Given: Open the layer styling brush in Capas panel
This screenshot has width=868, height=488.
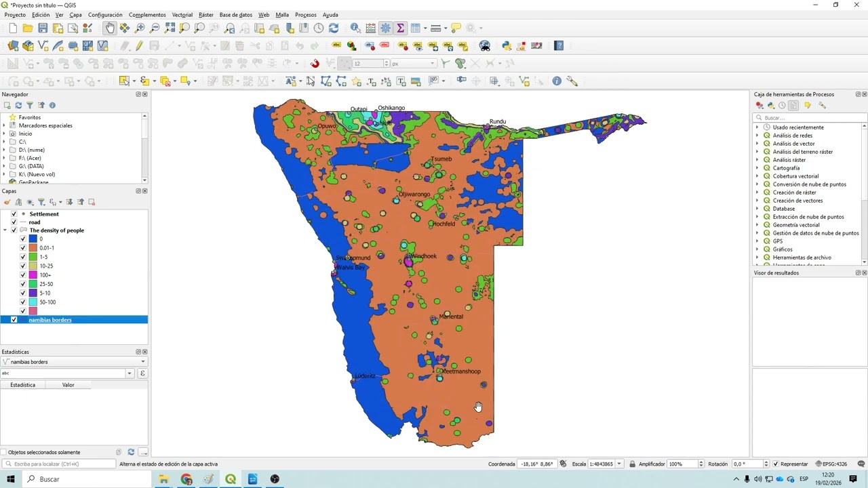Looking at the screenshot, I should pos(7,202).
